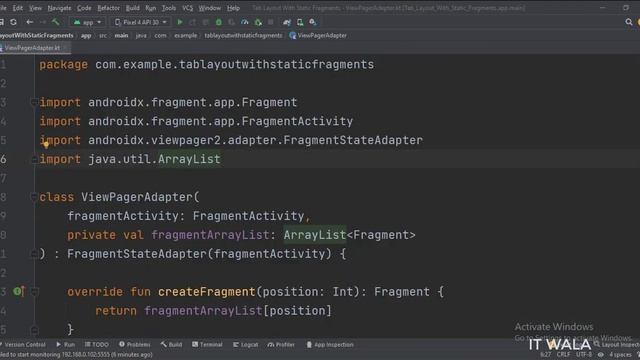Click the override gutter icon beside createFragment

pos(18,291)
